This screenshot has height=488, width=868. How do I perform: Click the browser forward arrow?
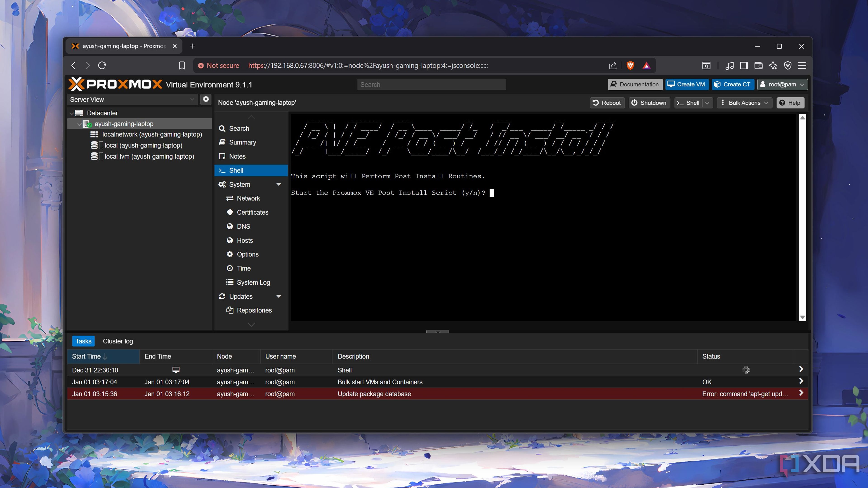(88, 65)
